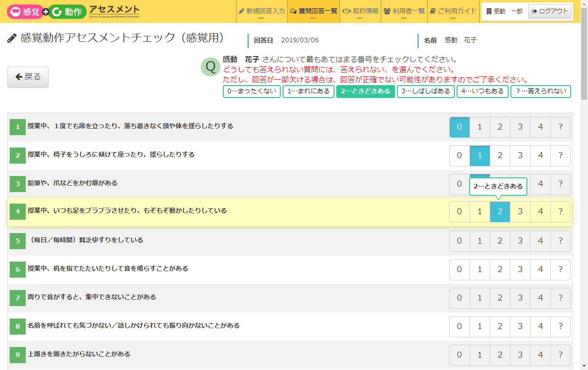588x370 pixels.
Task: Choose 1 for question 5 貧乏ゆすり
Action: [x=480, y=241]
